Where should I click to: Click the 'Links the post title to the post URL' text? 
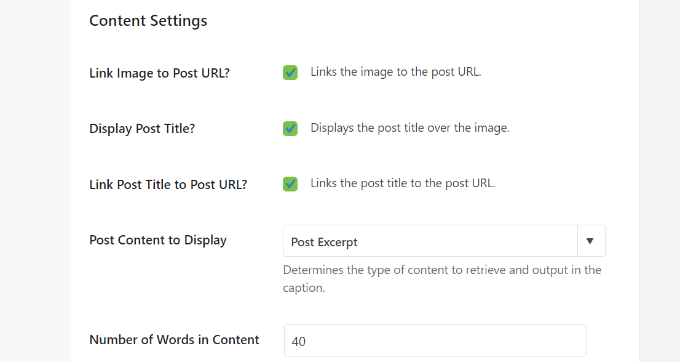click(402, 183)
